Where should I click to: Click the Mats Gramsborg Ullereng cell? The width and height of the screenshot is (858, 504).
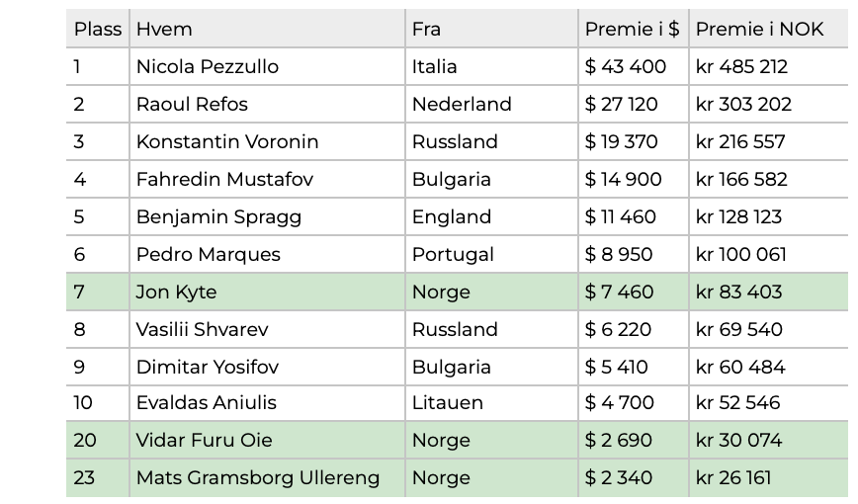pyautogui.click(x=268, y=477)
